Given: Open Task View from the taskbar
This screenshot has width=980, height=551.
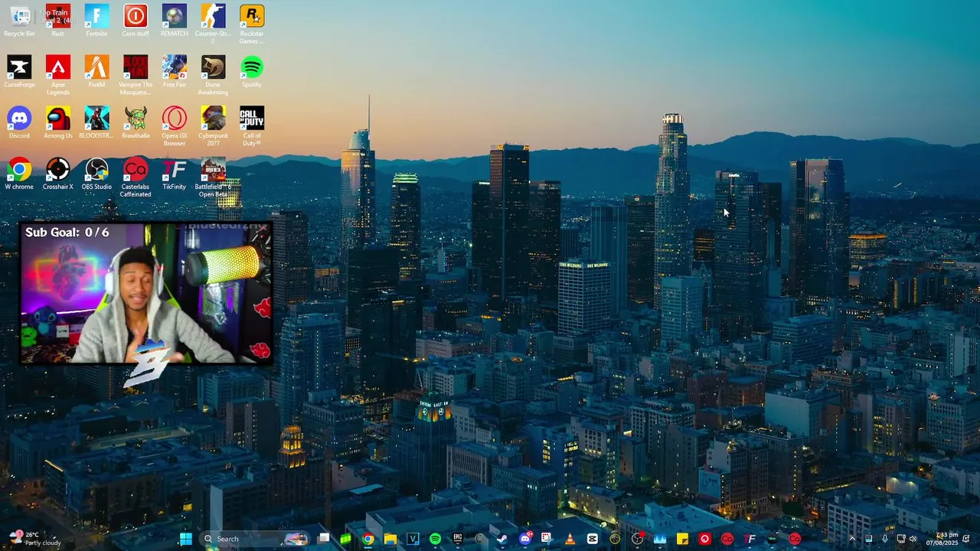Looking at the screenshot, I should (324, 539).
